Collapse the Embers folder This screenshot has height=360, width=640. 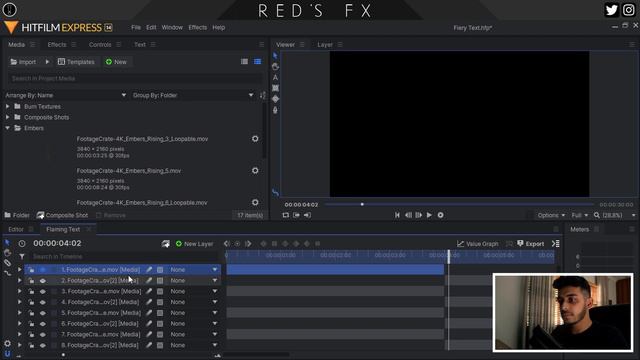coord(7,128)
